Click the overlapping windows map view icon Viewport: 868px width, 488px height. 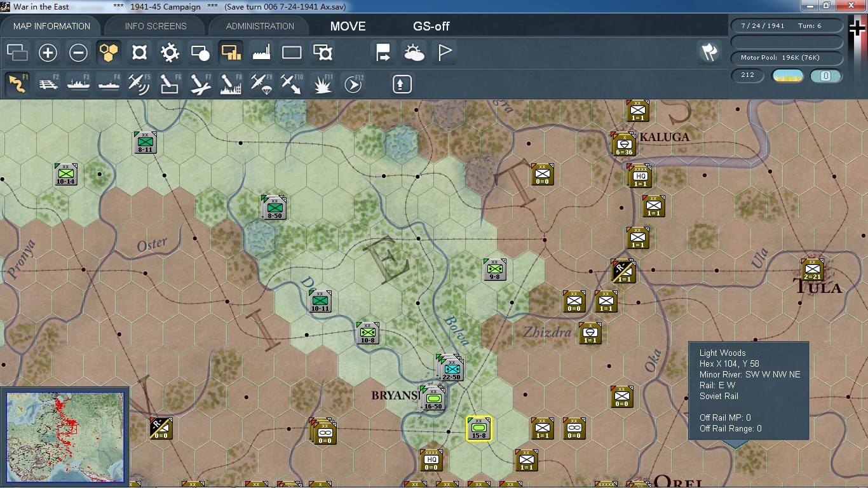(x=17, y=52)
